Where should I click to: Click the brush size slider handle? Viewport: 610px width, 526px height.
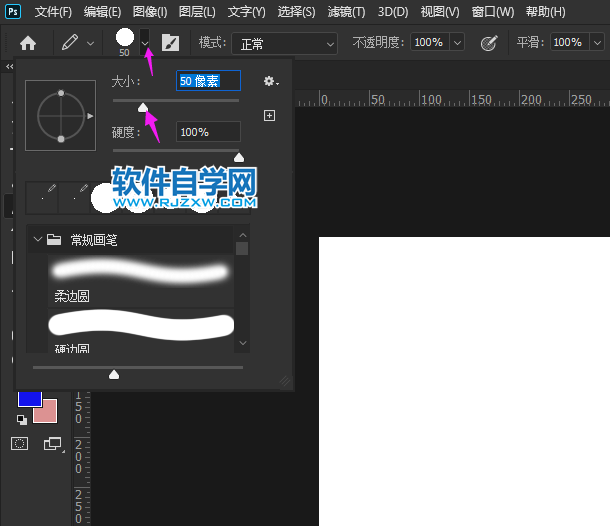pos(143,107)
